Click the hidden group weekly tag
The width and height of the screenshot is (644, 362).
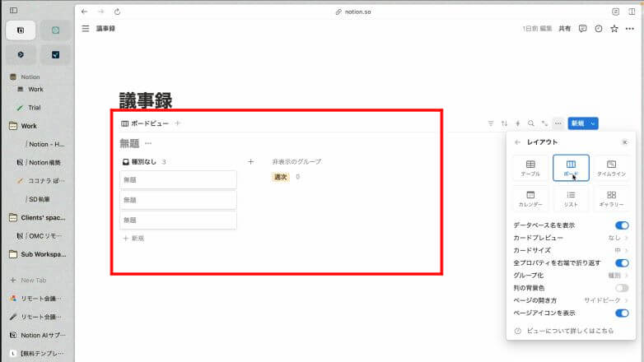pos(281,177)
